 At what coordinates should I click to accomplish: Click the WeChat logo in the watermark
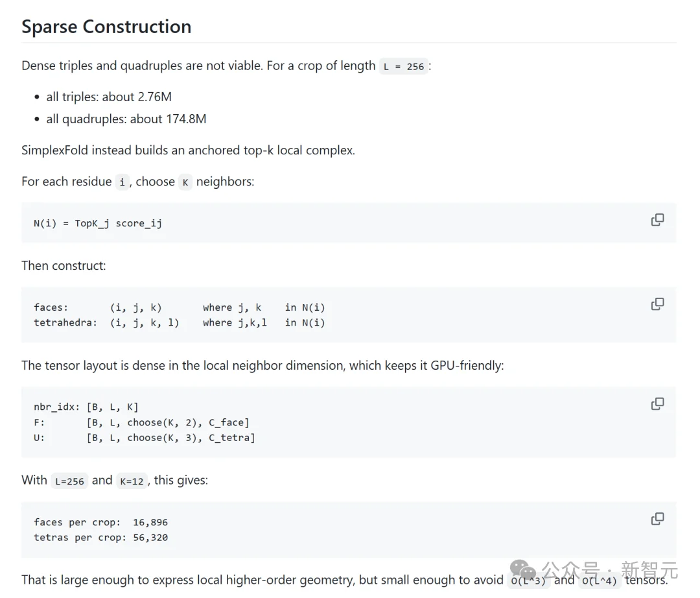click(523, 570)
